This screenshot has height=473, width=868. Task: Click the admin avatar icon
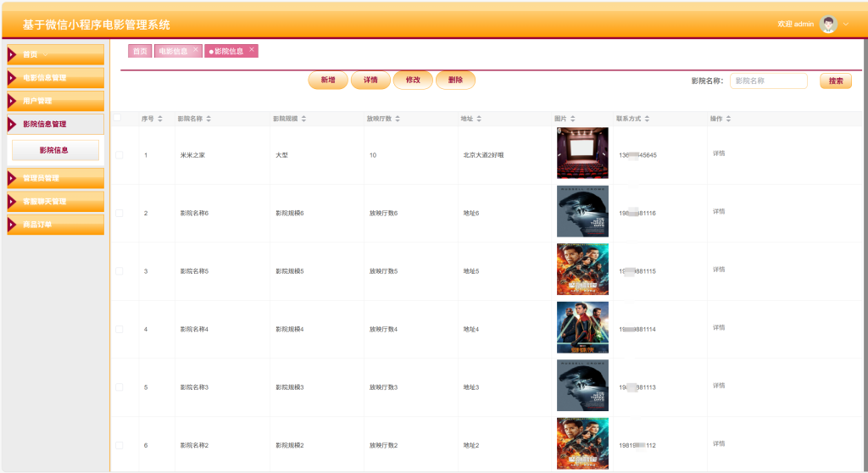click(x=828, y=25)
